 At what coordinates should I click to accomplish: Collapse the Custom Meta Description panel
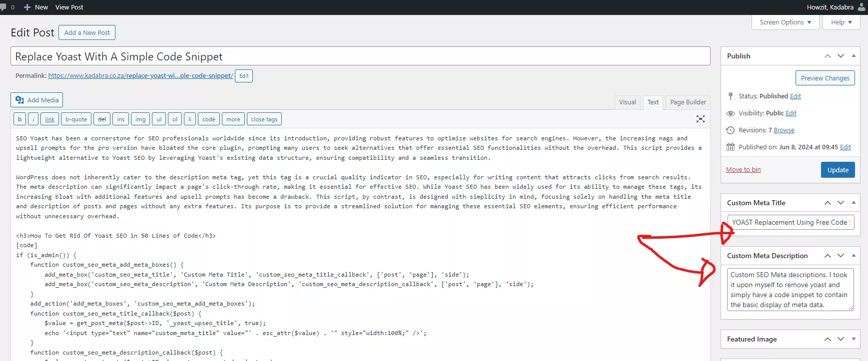[x=854, y=256]
